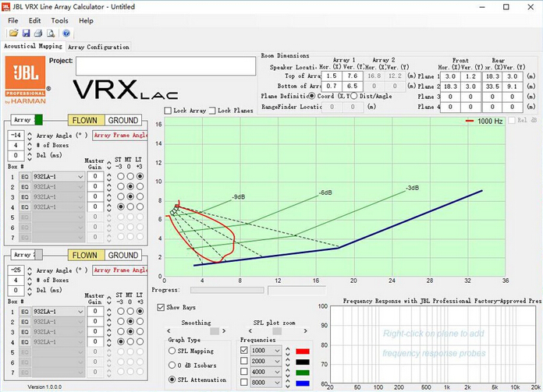The height and width of the screenshot is (392, 543).
Task: Open Array 2 box 1 932LA-1 dropdown
Action: [x=59, y=312]
